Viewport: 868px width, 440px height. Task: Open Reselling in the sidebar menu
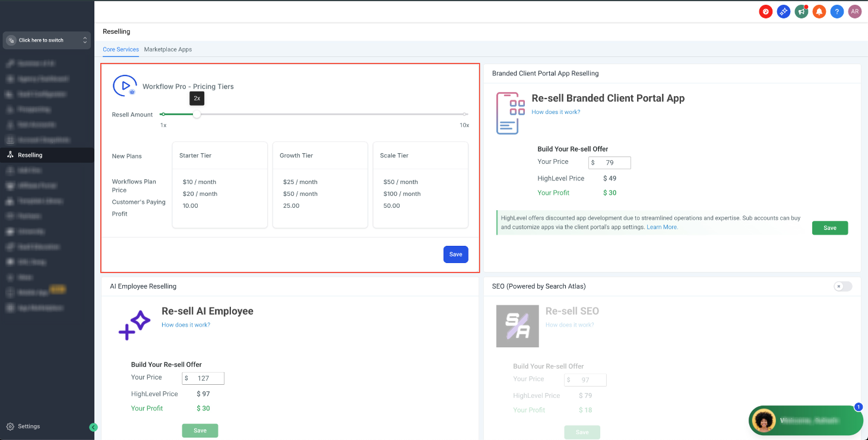[x=47, y=155]
